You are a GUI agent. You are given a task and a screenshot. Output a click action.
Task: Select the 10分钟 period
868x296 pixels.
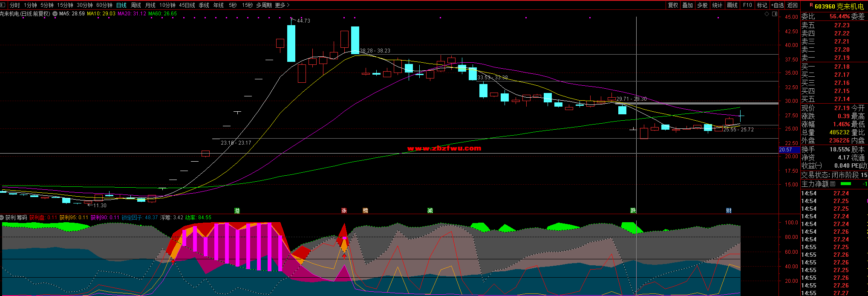click(x=167, y=5)
